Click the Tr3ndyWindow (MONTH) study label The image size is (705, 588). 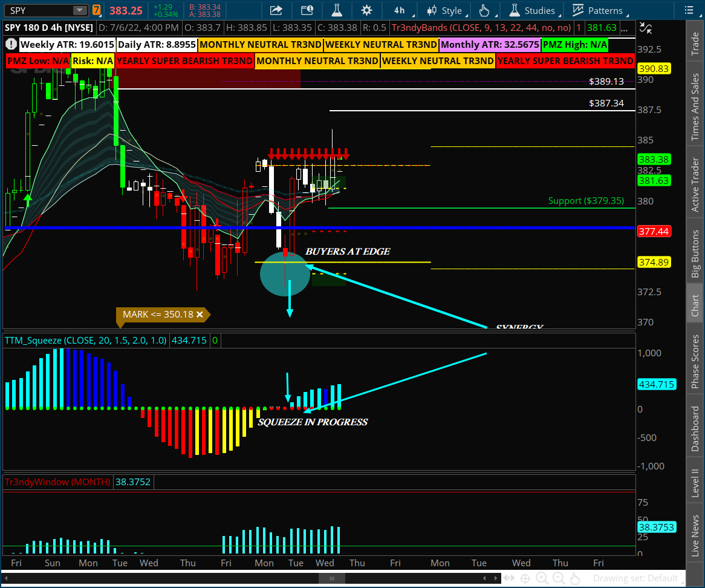coord(57,482)
